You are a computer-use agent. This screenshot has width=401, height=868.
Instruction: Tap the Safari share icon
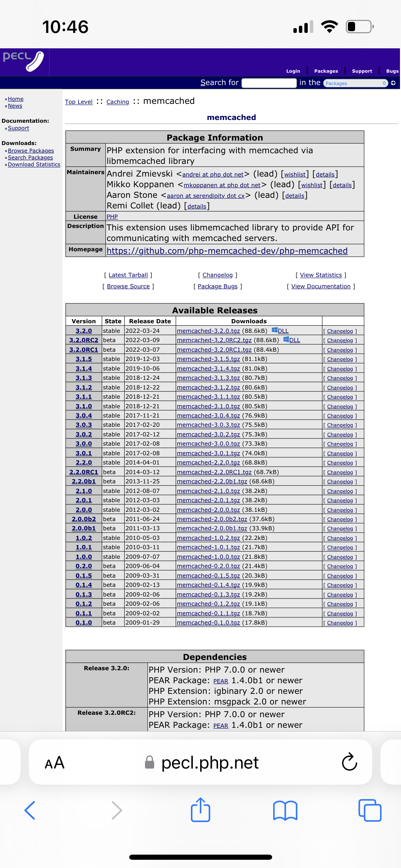pyautogui.click(x=200, y=810)
